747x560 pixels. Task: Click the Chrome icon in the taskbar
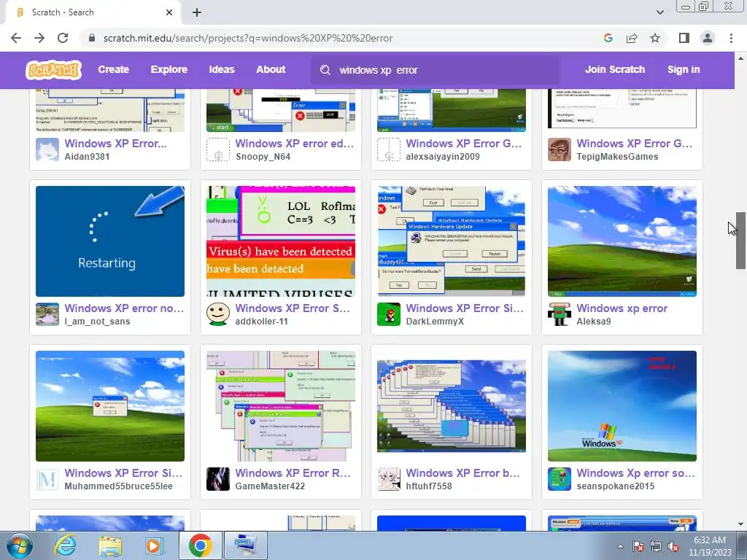200,545
